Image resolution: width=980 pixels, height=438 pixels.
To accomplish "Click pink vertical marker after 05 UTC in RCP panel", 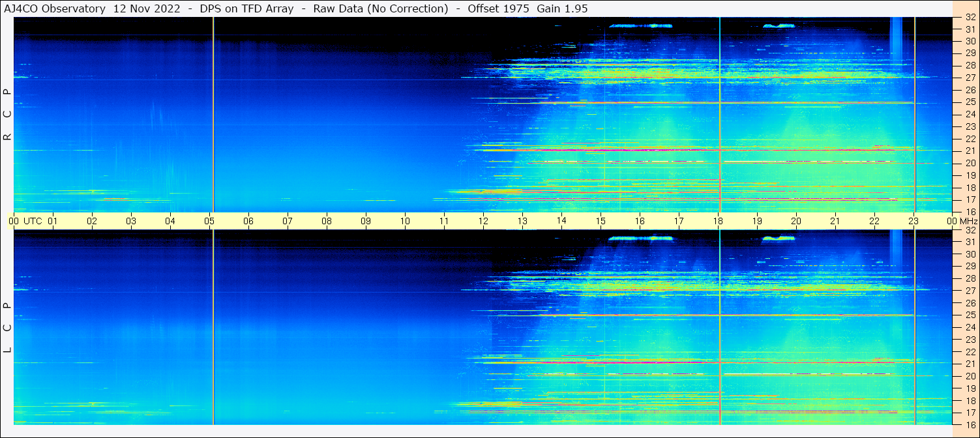I will click(213, 115).
